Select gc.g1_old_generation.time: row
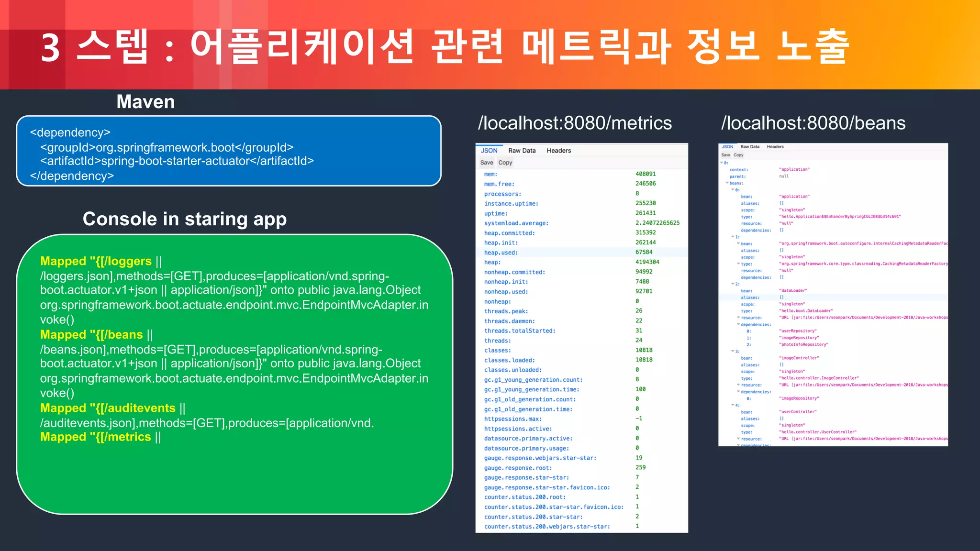This screenshot has width=980, height=551. pyautogui.click(x=581, y=409)
